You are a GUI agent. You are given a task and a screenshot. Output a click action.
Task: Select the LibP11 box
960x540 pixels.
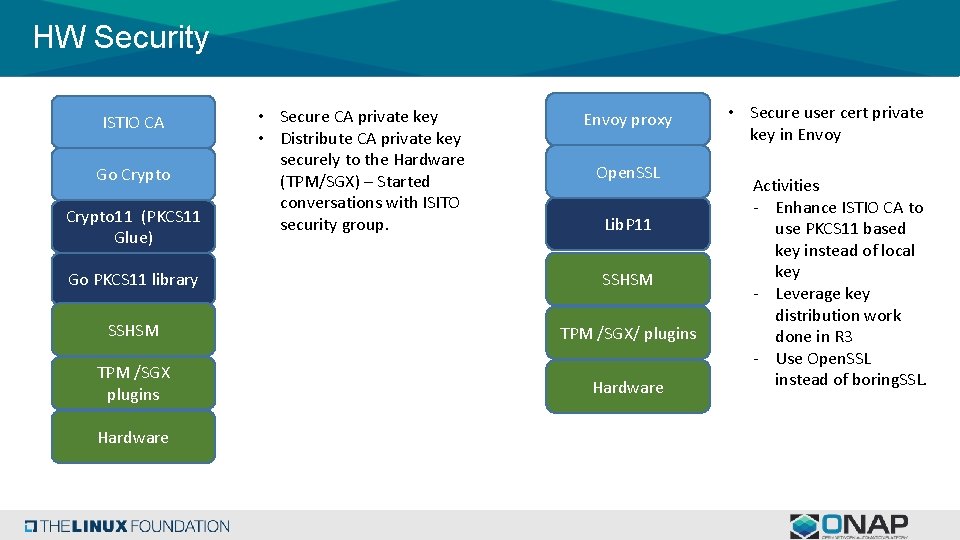[x=628, y=225]
